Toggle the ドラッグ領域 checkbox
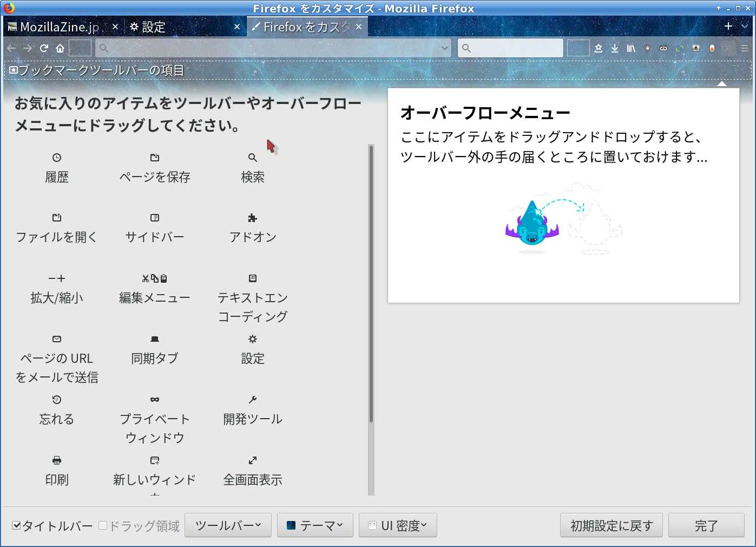 (103, 525)
